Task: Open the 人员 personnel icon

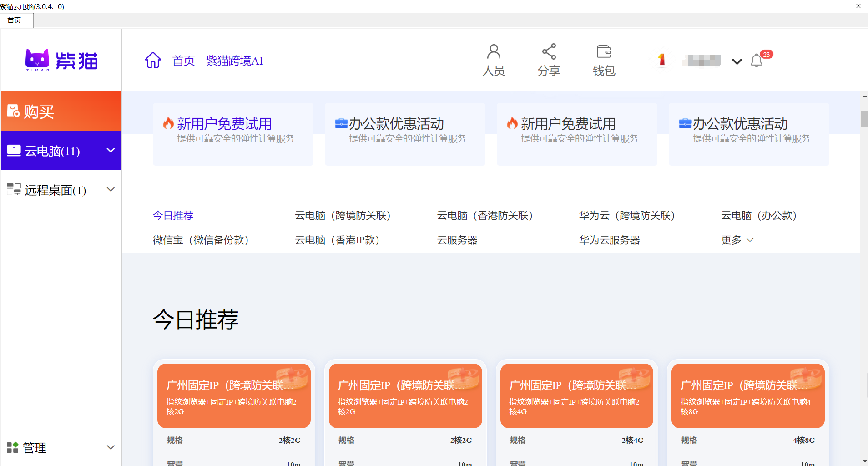Action: pyautogui.click(x=494, y=51)
